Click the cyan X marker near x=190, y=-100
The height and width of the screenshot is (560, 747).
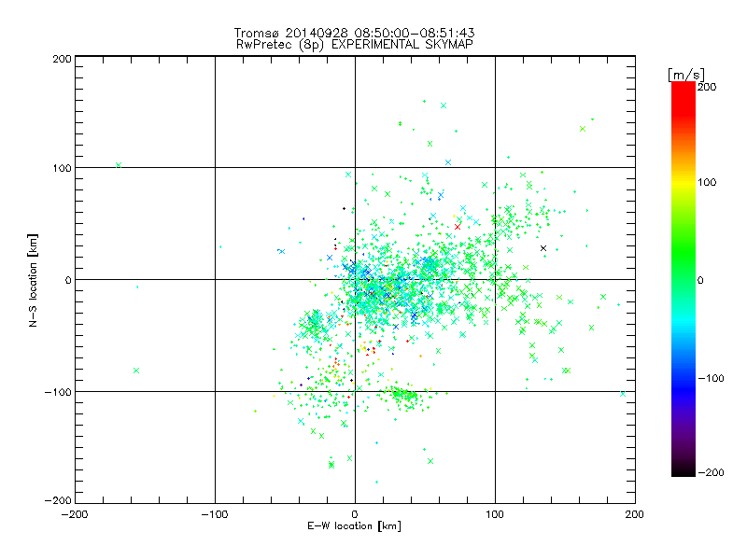coord(623,394)
